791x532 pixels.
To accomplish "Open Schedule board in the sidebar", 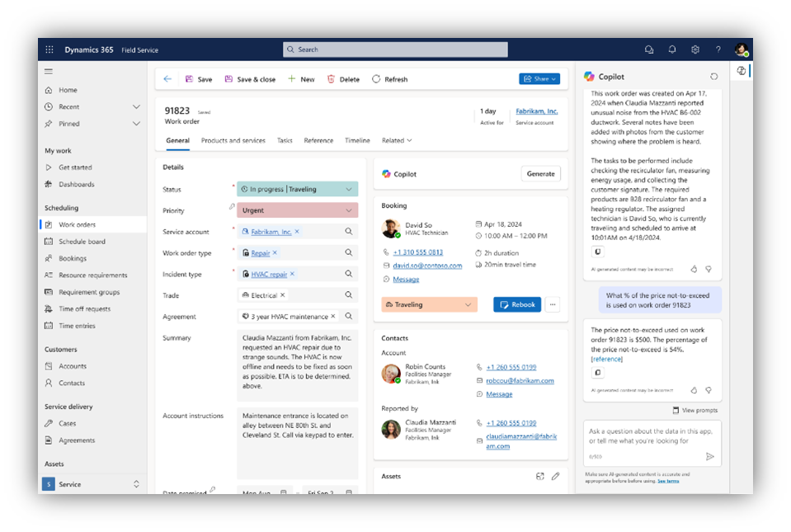I will coord(82,242).
